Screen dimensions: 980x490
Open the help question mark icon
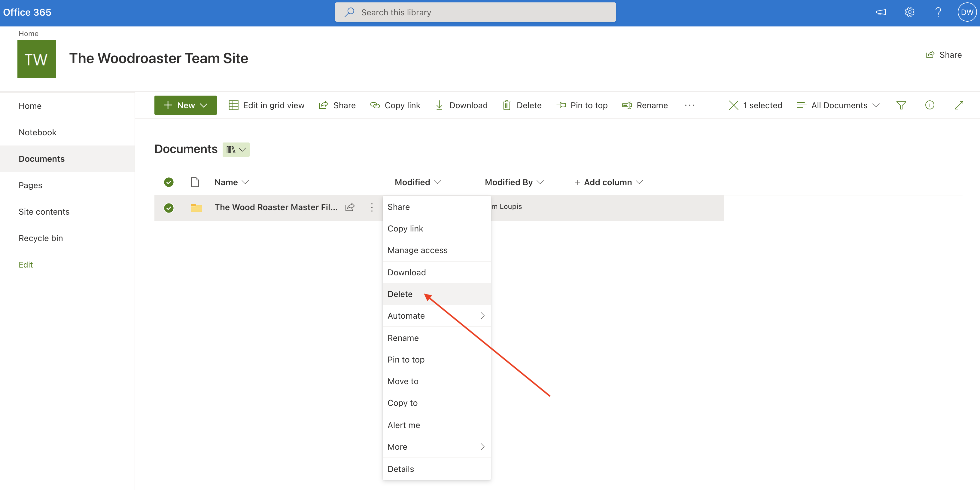(x=938, y=12)
